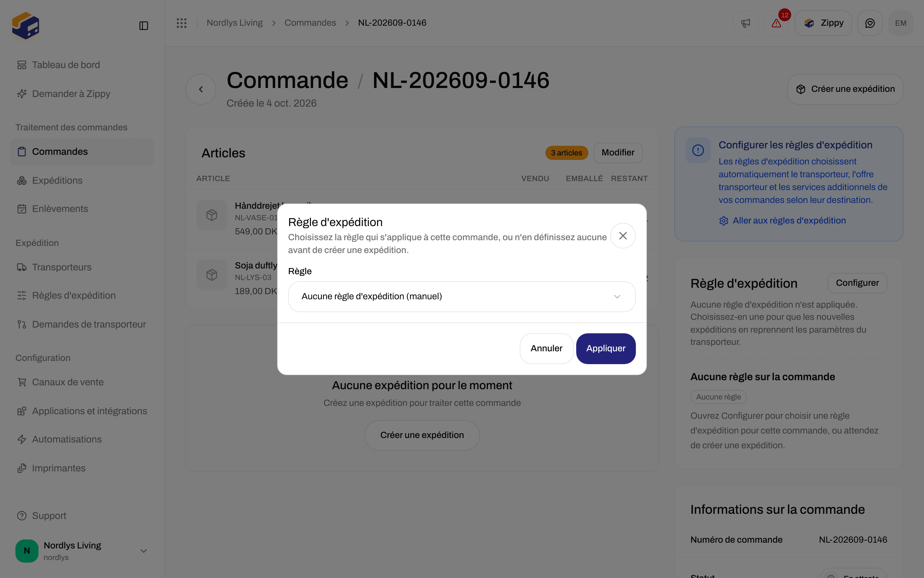Open the EM user avatar menu

(901, 23)
